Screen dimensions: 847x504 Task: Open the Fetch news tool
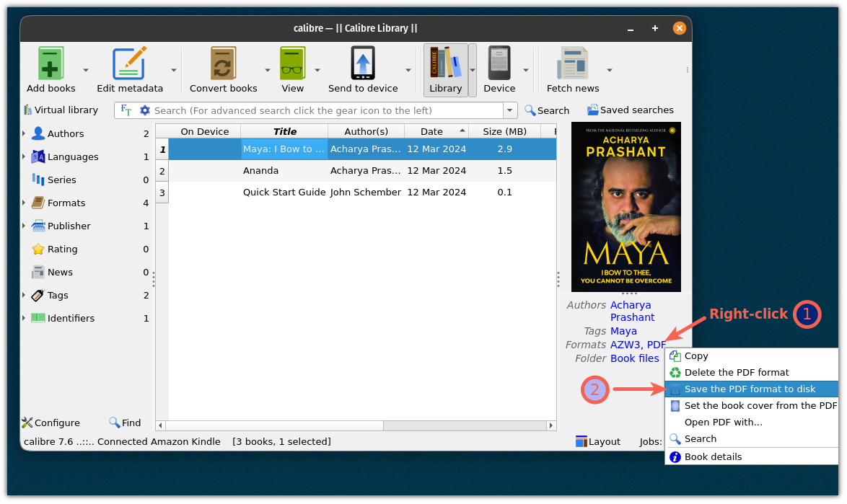tap(572, 64)
